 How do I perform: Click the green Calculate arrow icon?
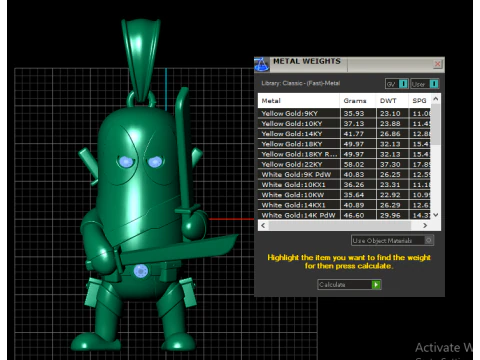coord(376,285)
